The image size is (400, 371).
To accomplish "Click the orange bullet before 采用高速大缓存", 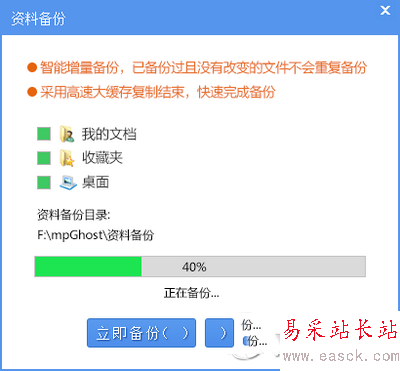I will click(x=32, y=92).
